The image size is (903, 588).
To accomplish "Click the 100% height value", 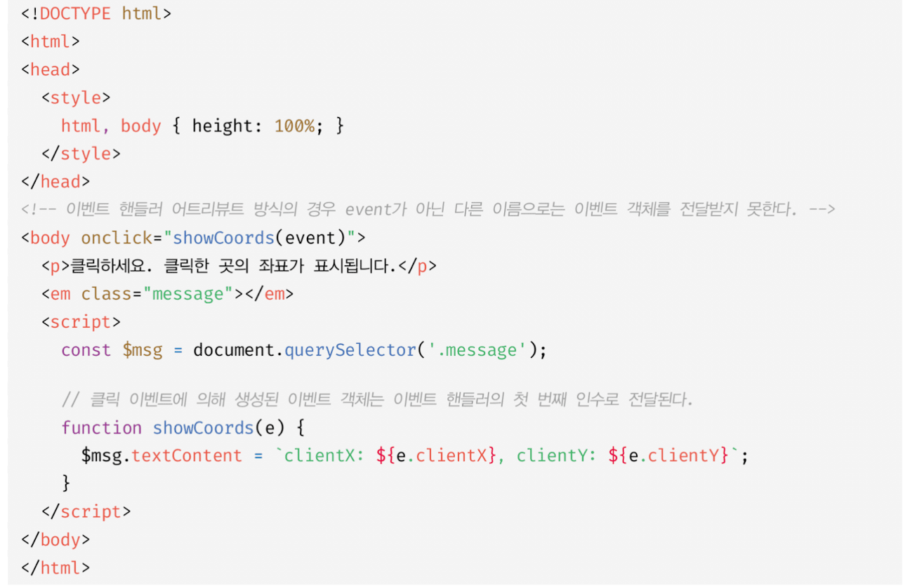I will click(294, 126).
